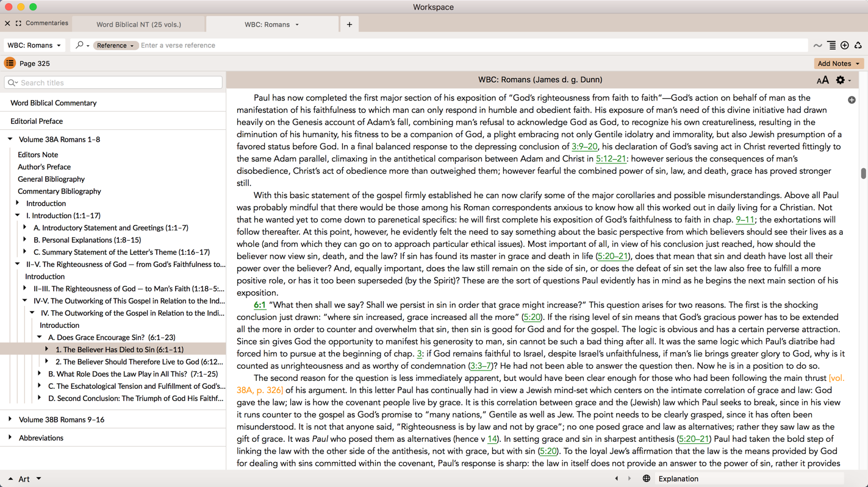Follow the 3:9–20 verse link
868x487 pixels.
point(584,146)
